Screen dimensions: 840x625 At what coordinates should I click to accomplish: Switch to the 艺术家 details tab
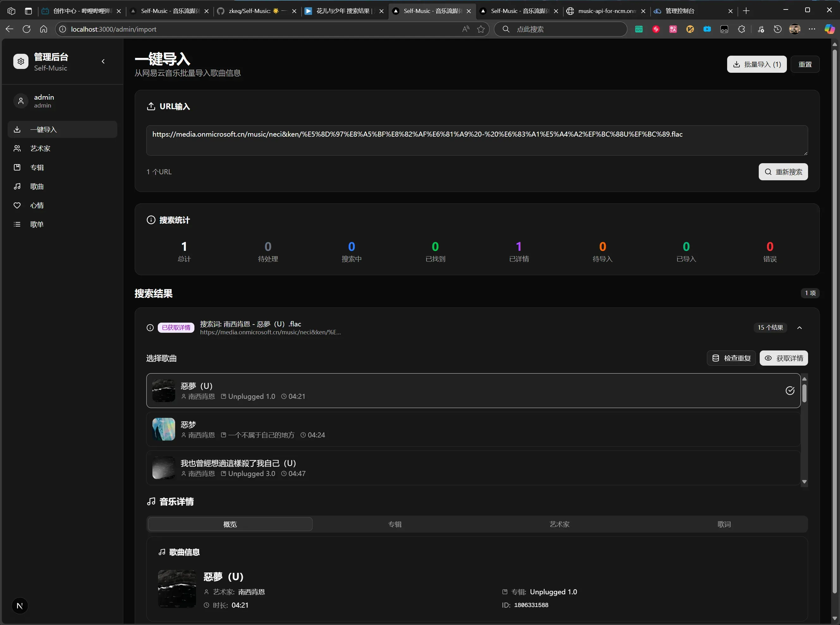(x=559, y=524)
